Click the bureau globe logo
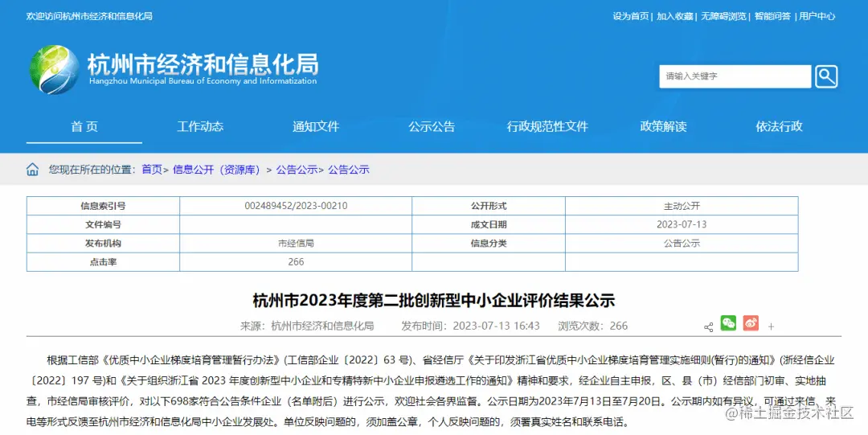 pyautogui.click(x=54, y=70)
